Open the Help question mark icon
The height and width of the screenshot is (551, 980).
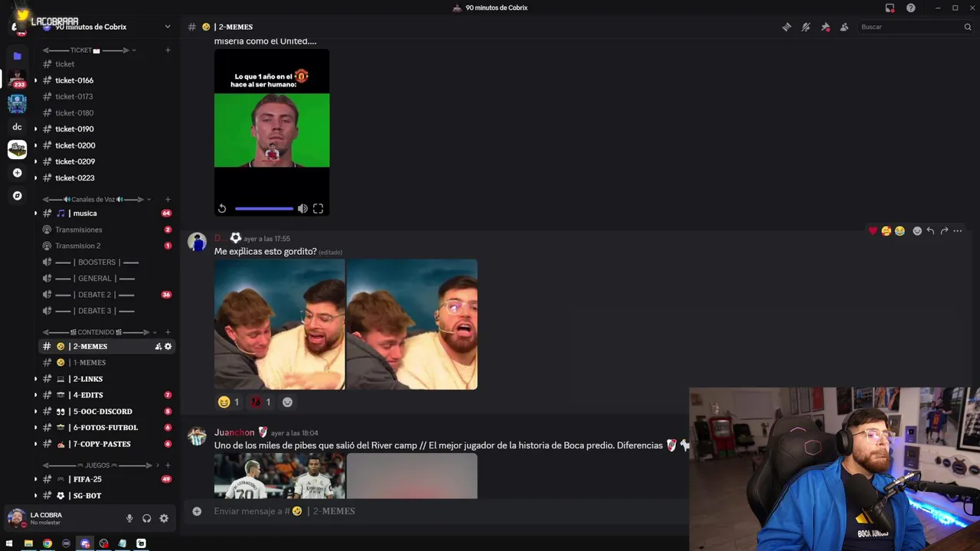click(x=910, y=8)
